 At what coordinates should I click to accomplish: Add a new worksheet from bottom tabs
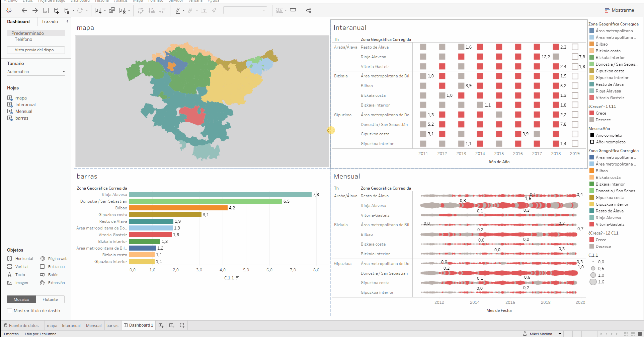coord(161,325)
